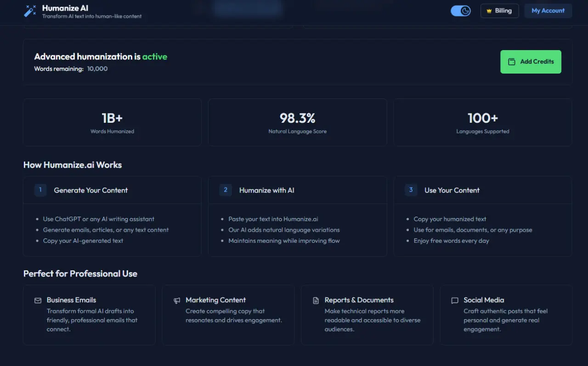This screenshot has height=366, width=588.
Task: Click the envelope icon beside Business Emails
Action: 38,301
